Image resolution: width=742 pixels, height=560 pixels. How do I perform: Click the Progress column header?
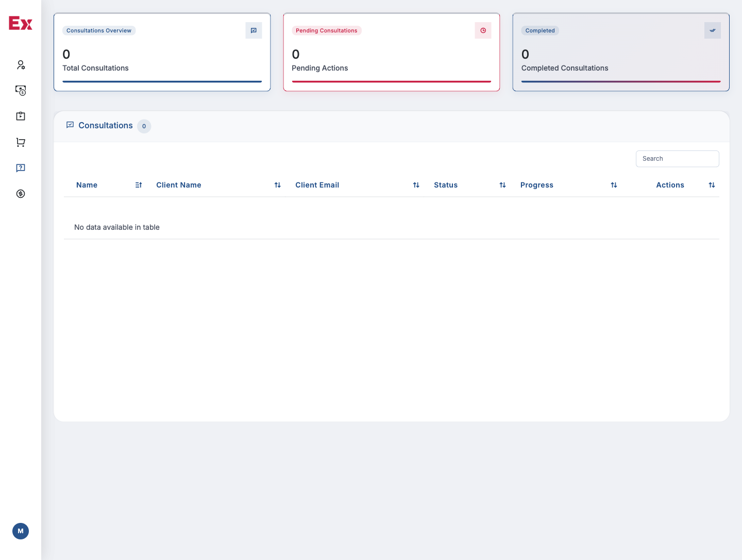coord(537,185)
